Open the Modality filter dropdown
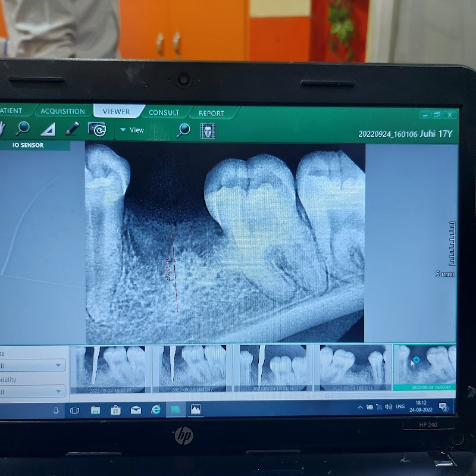 pos(58,392)
